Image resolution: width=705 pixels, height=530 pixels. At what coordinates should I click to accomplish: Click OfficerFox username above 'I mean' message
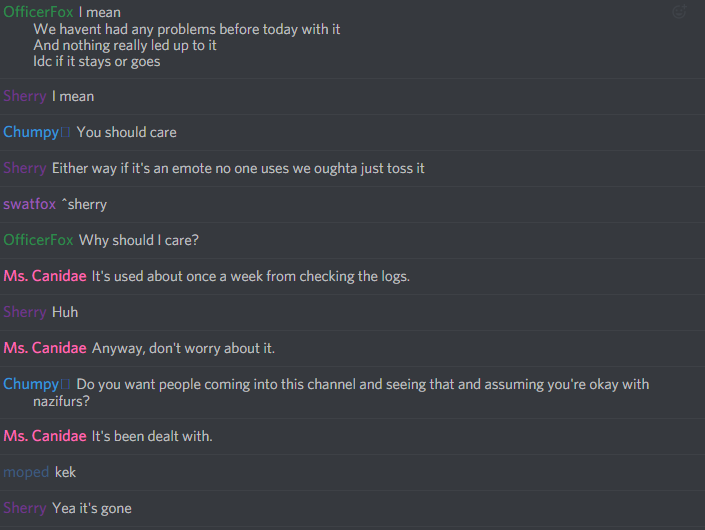pyautogui.click(x=38, y=13)
